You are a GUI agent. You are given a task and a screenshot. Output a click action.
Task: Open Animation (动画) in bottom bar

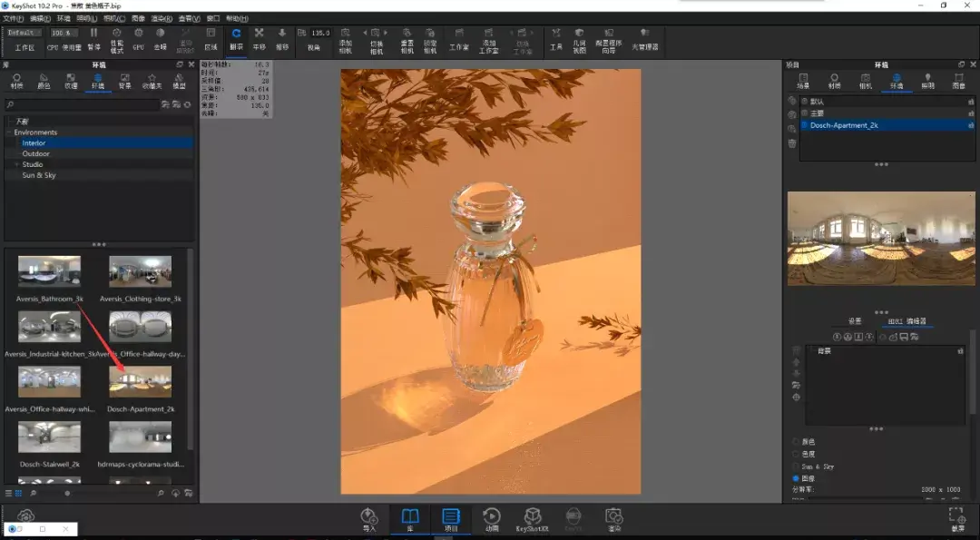(492, 520)
